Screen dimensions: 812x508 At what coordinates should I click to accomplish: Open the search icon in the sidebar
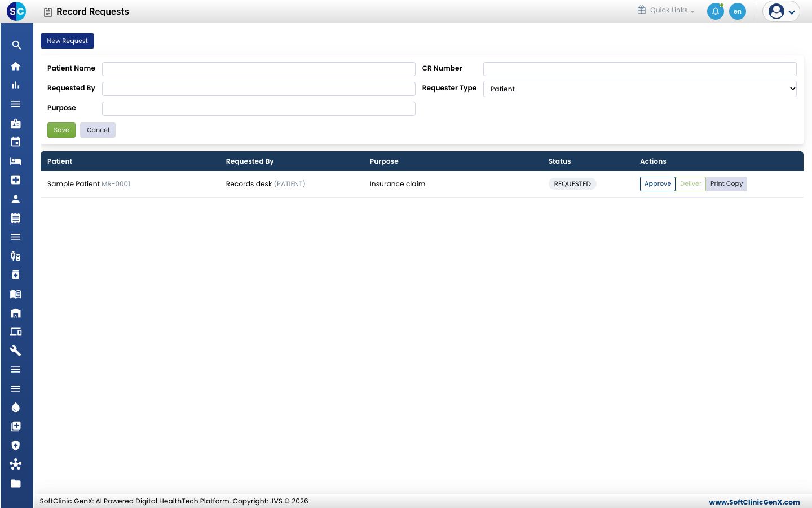click(x=16, y=45)
